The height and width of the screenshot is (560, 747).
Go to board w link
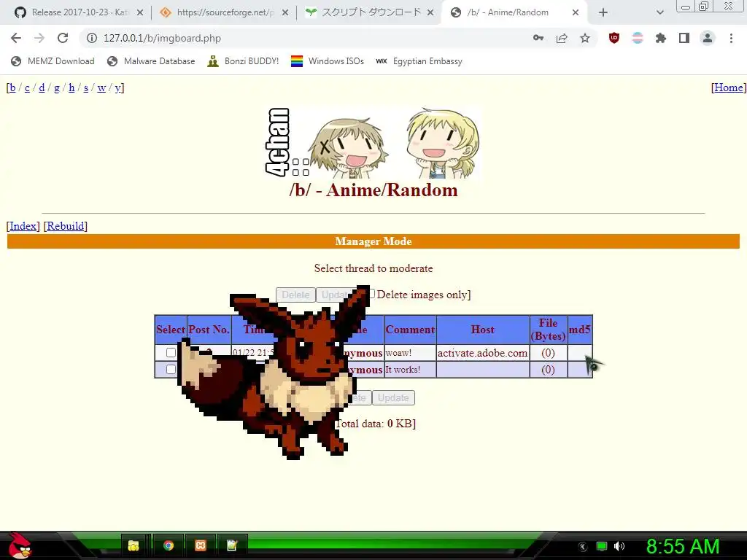[101, 87]
